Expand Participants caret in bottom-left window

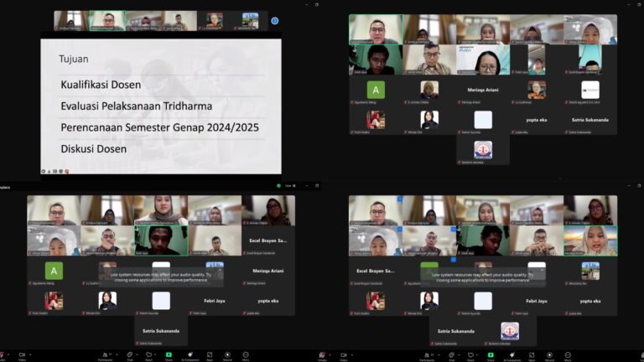coord(117,354)
